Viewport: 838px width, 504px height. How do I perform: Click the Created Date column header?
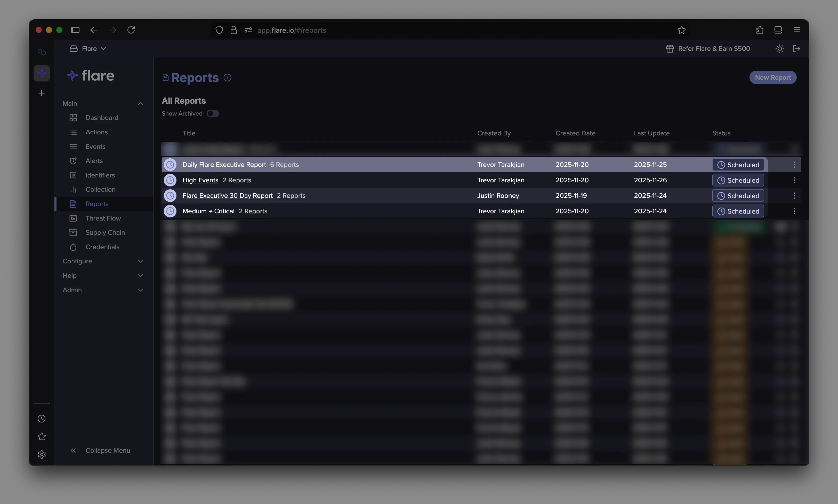coord(575,133)
